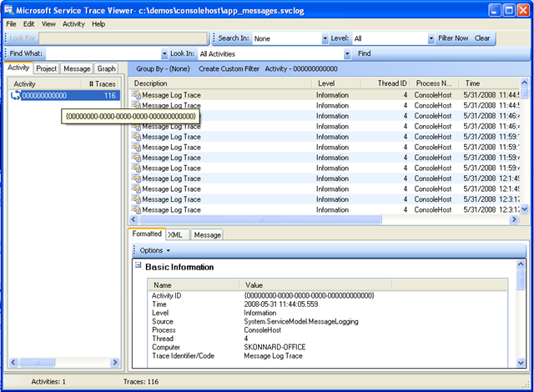The image size is (534, 392).
Task: Select the Formatted detail tab
Action: [147, 234]
